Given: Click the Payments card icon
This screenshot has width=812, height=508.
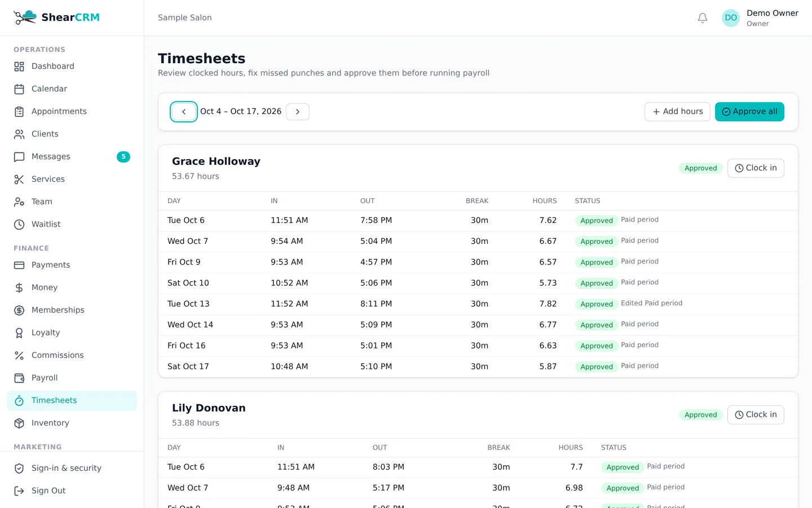Looking at the screenshot, I should tap(19, 265).
